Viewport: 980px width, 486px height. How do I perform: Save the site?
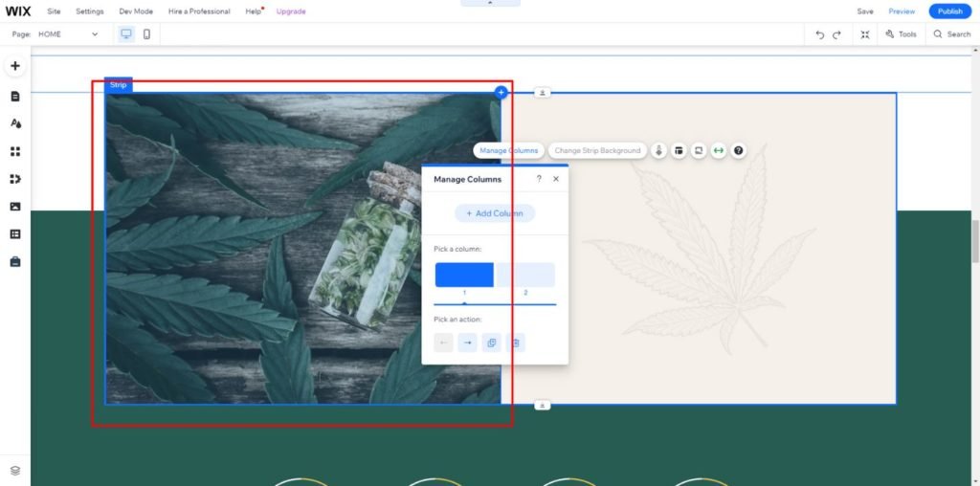point(865,11)
